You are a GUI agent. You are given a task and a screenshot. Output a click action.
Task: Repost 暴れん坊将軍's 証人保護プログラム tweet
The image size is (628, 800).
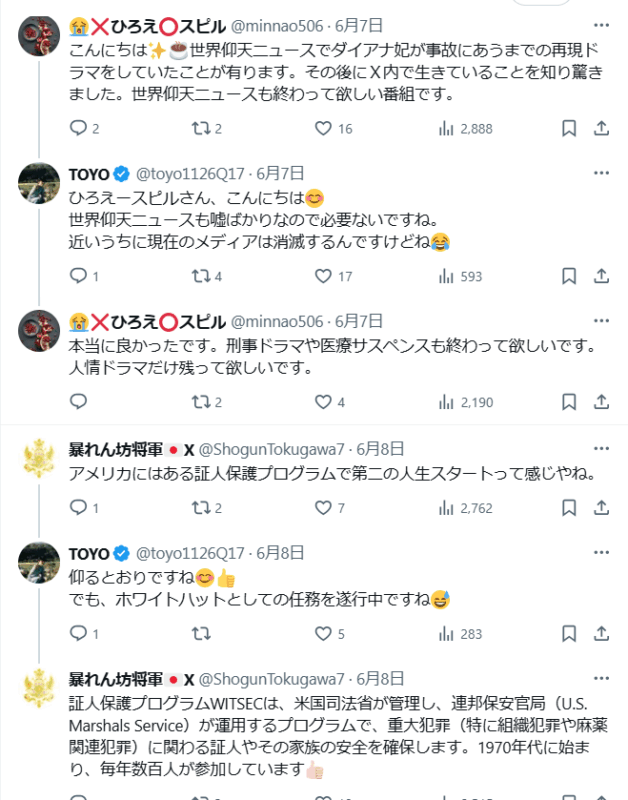pyautogui.click(x=200, y=508)
